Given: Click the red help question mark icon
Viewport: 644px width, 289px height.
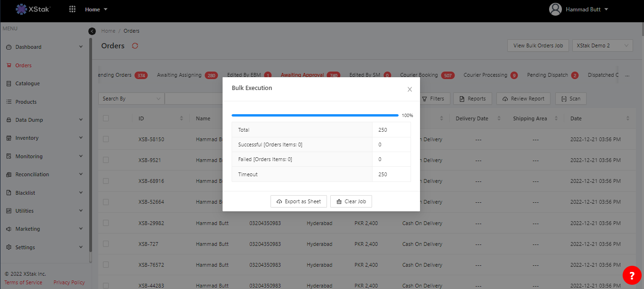Looking at the screenshot, I should 632,275.
